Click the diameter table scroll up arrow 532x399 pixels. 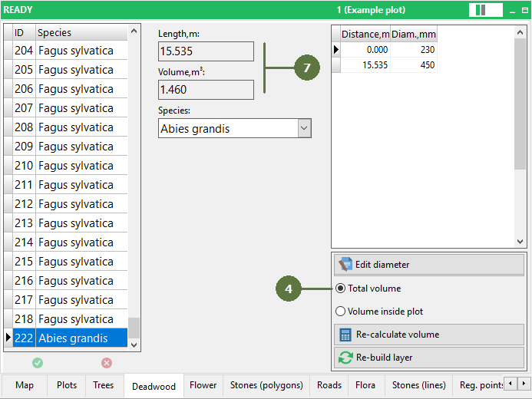(x=520, y=32)
